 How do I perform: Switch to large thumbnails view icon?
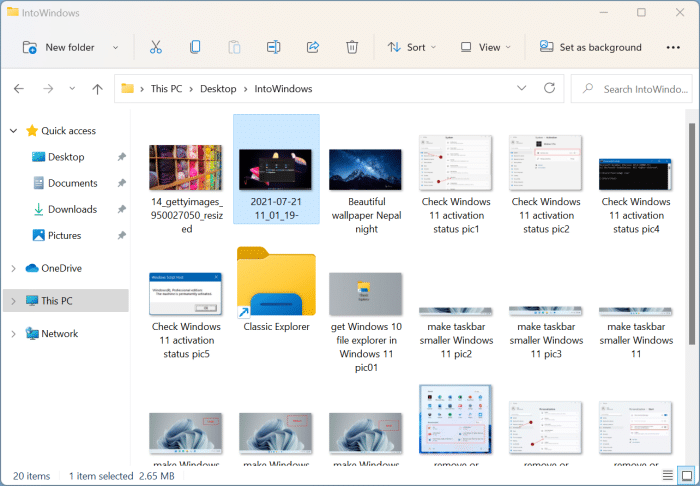click(x=687, y=475)
